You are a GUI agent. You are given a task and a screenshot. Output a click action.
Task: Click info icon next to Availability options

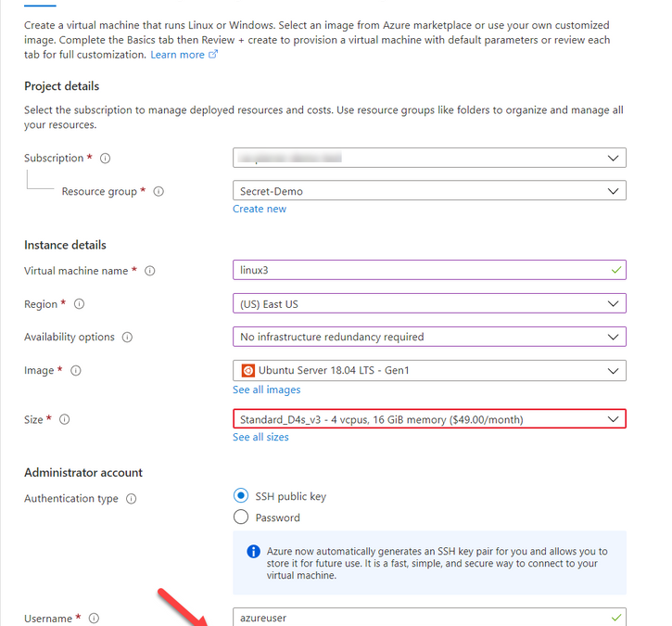pyautogui.click(x=127, y=338)
